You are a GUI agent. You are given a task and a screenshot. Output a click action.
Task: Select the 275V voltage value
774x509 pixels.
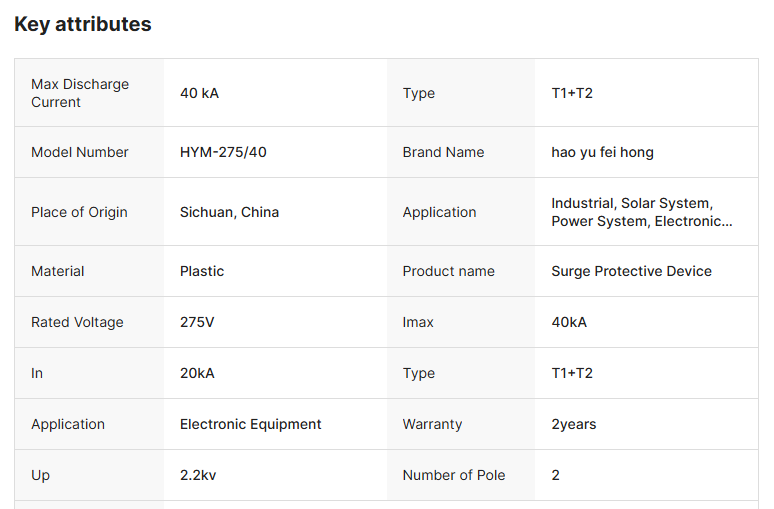point(198,322)
